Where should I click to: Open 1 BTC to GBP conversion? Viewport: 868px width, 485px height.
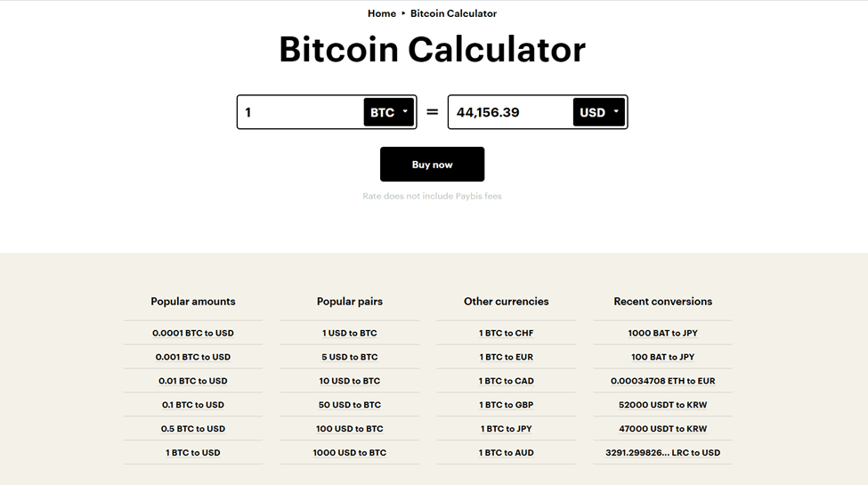pos(507,405)
